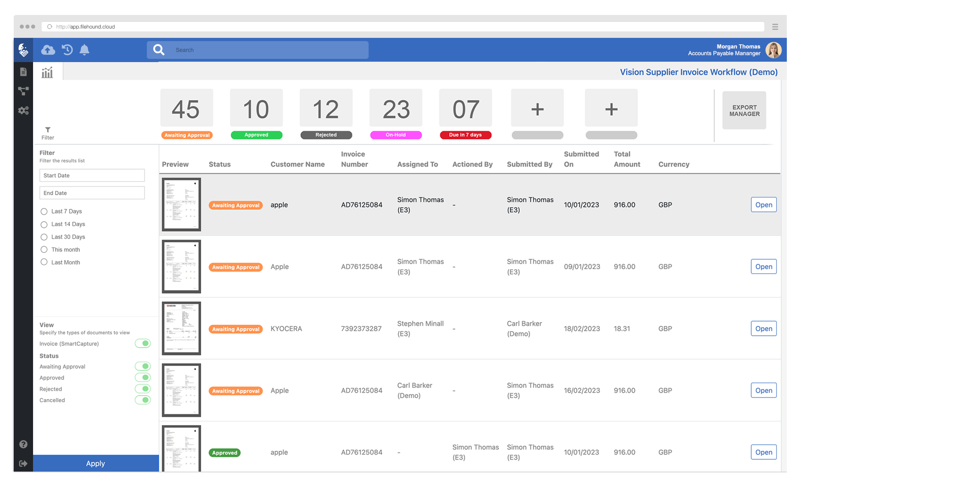Choose the This month filter option
The image size is (980, 499).
(x=44, y=249)
